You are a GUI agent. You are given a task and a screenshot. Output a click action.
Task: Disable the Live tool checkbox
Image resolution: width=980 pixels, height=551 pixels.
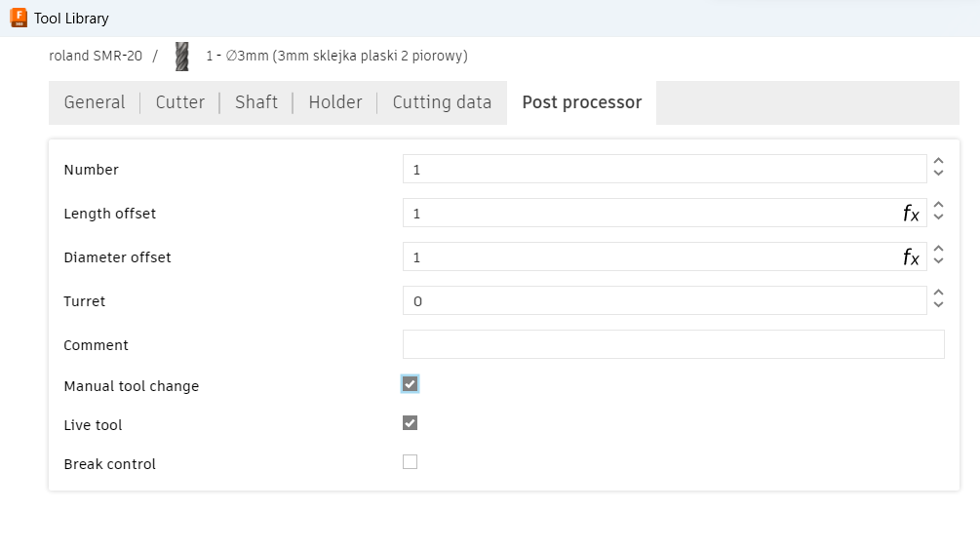(x=410, y=423)
